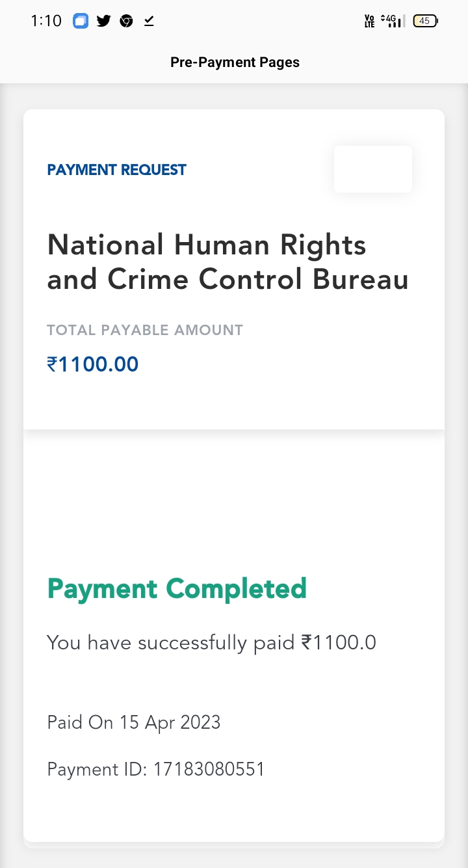The width and height of the screenshot is (468, 868).
Task: Tap the successfully paid ₹1100.0 message
Action: 211,643
